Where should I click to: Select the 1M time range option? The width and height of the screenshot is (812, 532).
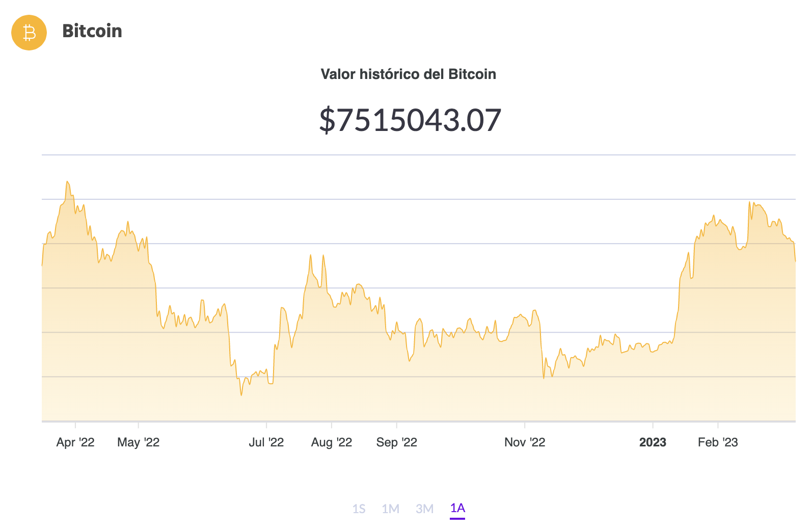coord(391,509)
